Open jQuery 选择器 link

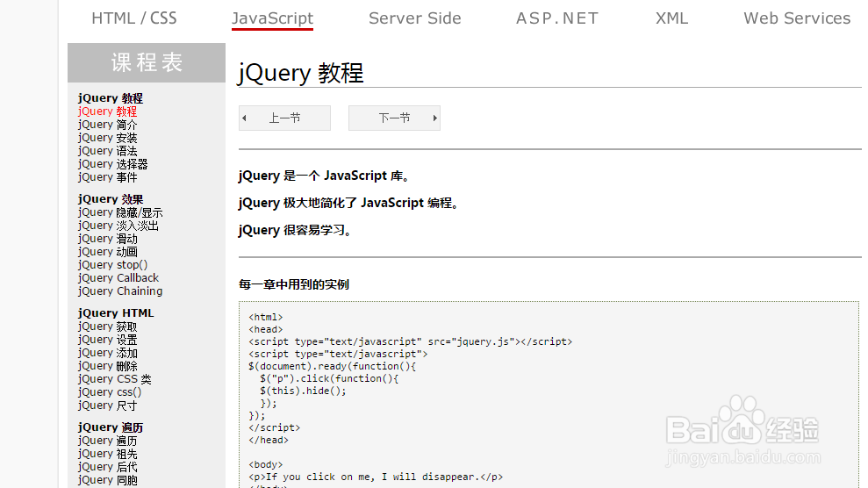[x=113, y=164]
